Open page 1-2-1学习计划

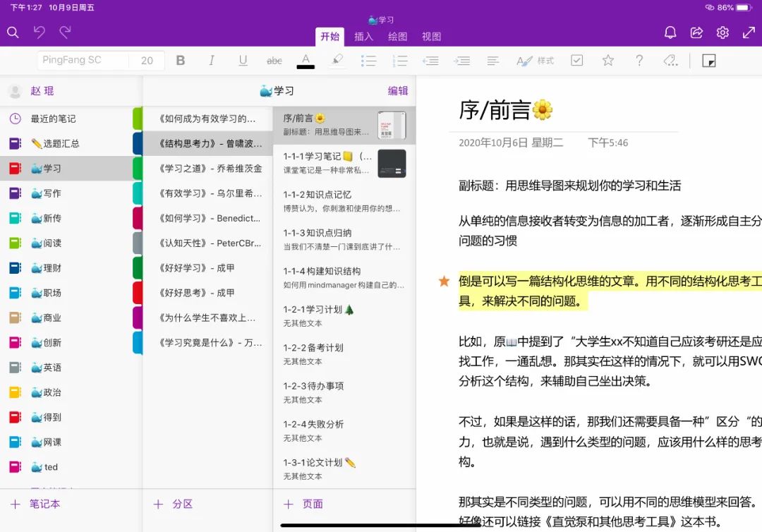pos(344,316)
